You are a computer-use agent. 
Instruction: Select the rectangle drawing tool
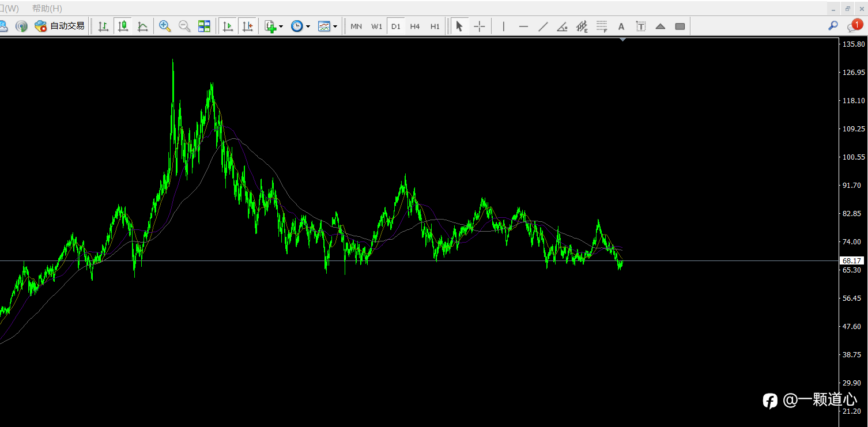click(x=680, y=26)
